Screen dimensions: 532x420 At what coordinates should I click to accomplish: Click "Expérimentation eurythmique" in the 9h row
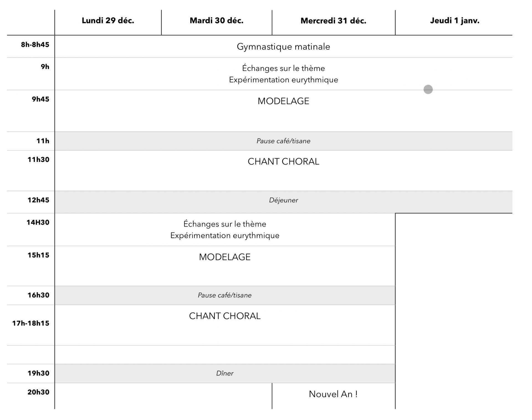coord(283,80)
